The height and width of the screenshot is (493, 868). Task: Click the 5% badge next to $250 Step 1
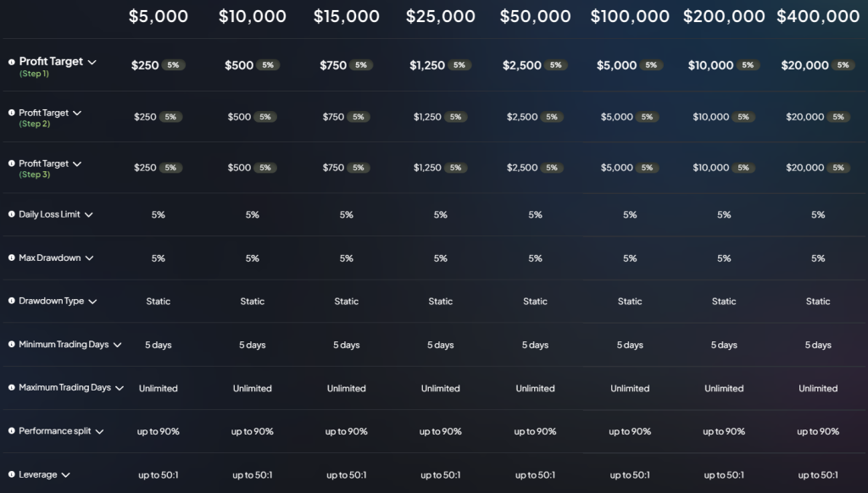(x=173, y=65)
